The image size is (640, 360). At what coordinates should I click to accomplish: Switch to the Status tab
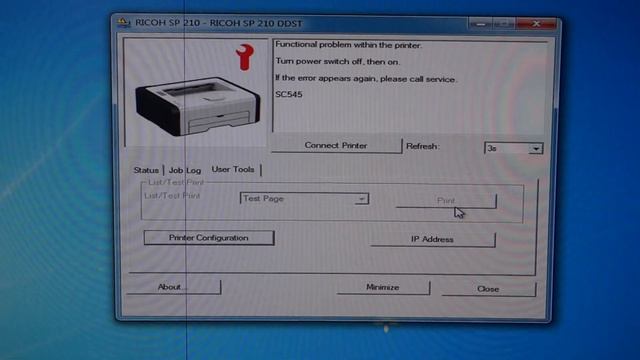[x=146, y=170]
